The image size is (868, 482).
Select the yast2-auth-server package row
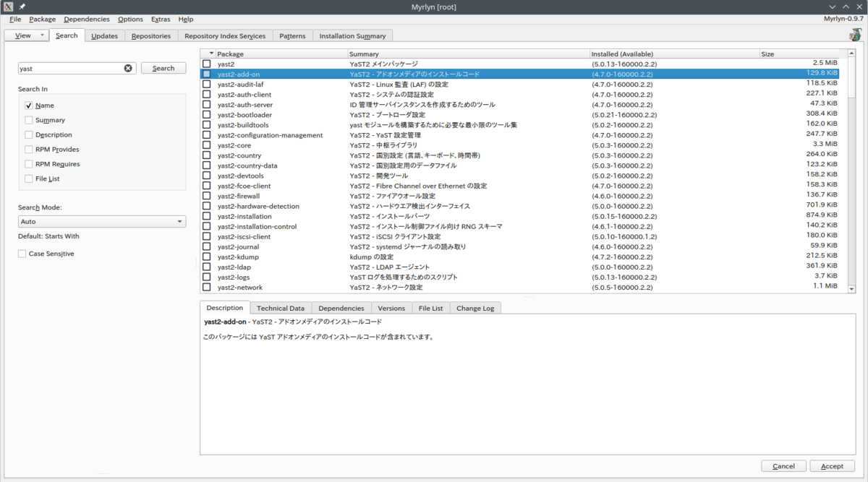pyautogui.click(x=519, y=105)
